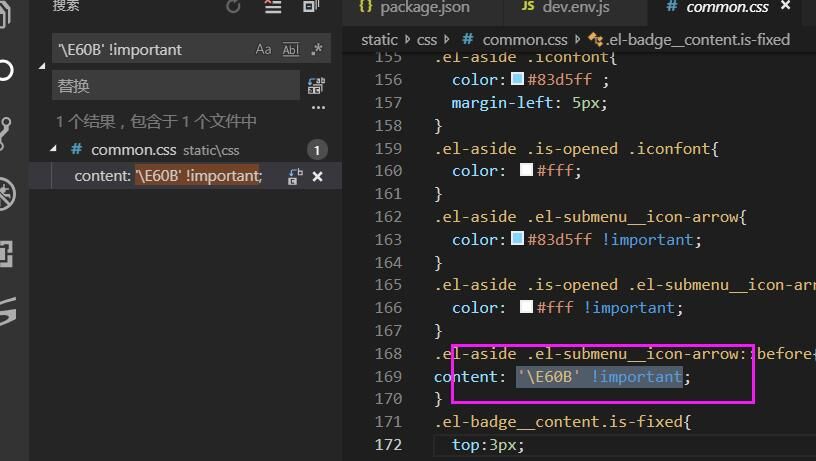Switch to the dev.env.js tab
Image resolution: width=816 pixels, height=461 pixels.
click(x=565, y=7)
